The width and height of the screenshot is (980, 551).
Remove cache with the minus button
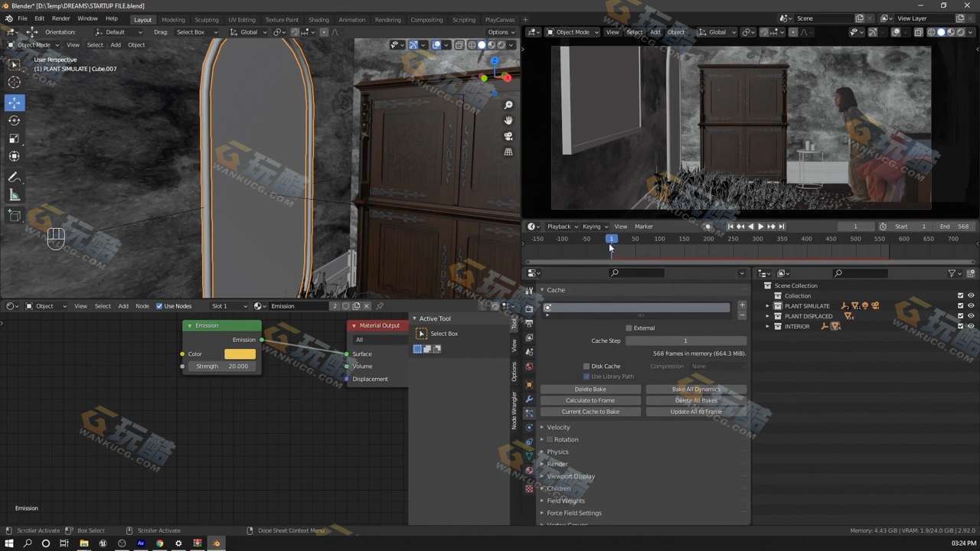741,315
